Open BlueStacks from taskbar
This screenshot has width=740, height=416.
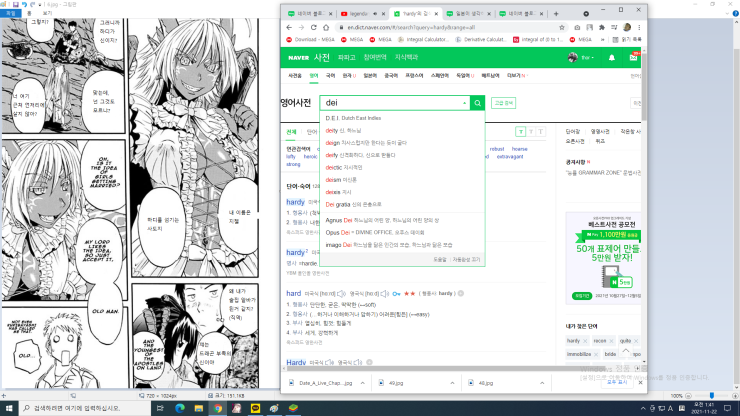click(293, 408)
